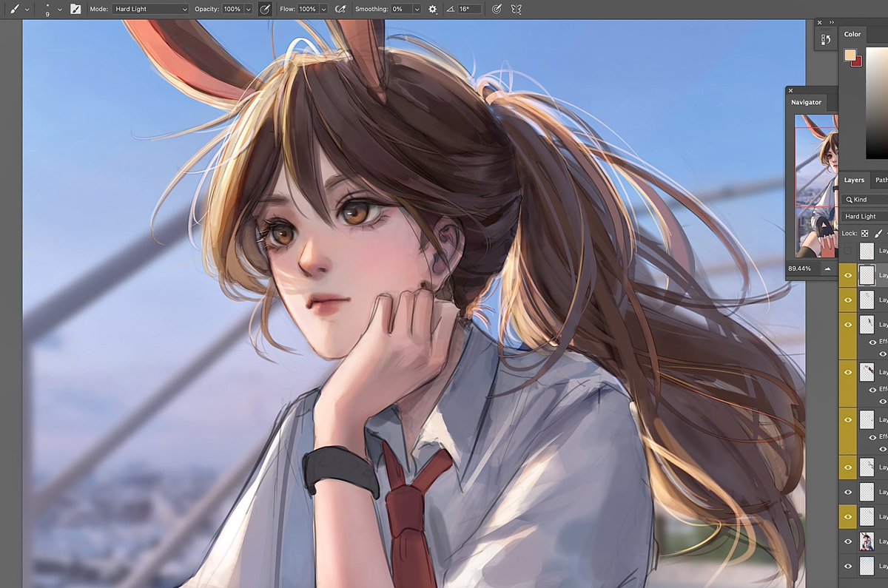
Task: Expand collapsed panel dock double-arrow
Action: [832, 22]
